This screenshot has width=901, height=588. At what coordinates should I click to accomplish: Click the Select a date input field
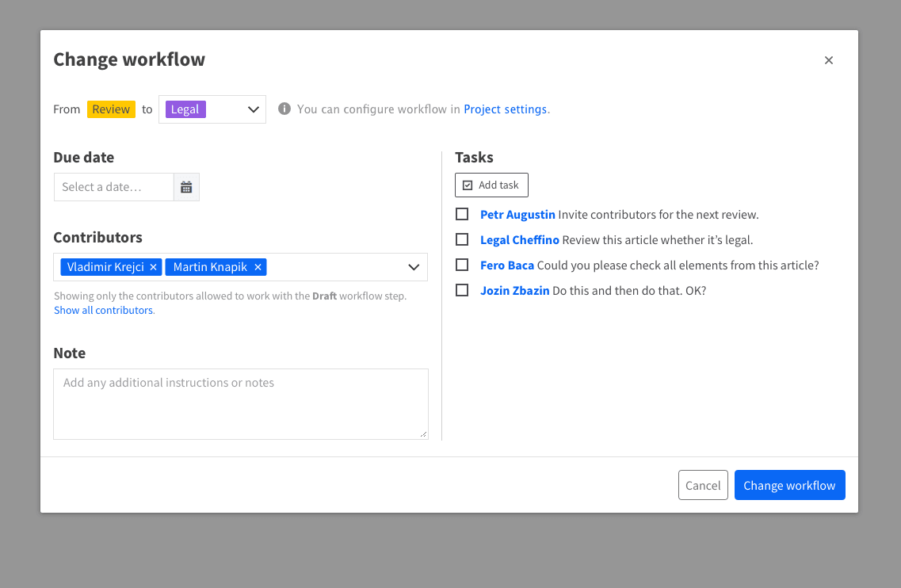113,187
